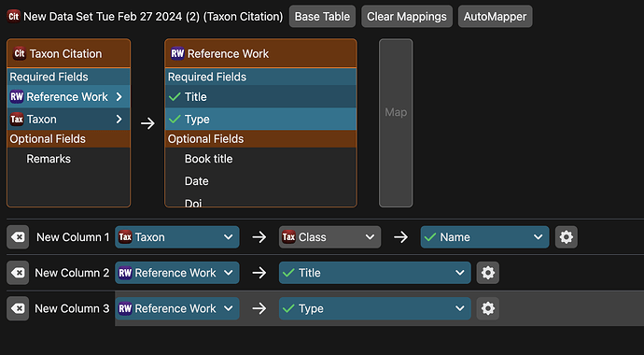Open Taxon dropdown in New Column 1
This screenshot has height=355, width=644.
coord(177,237)
